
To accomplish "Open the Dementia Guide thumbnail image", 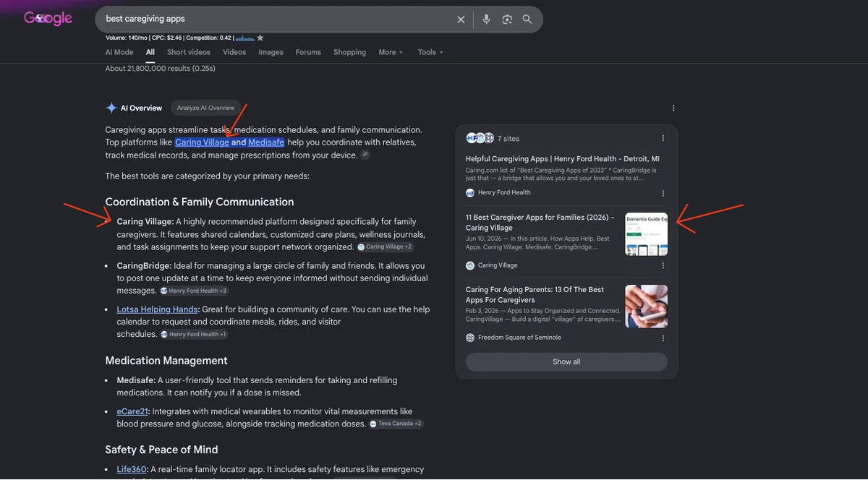I will [x=647, y=234].
